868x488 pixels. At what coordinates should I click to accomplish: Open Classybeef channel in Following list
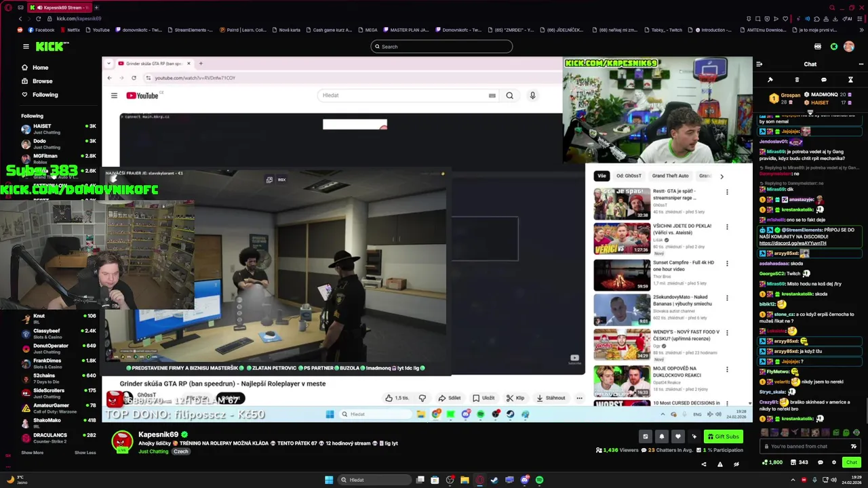coord(58,333)
